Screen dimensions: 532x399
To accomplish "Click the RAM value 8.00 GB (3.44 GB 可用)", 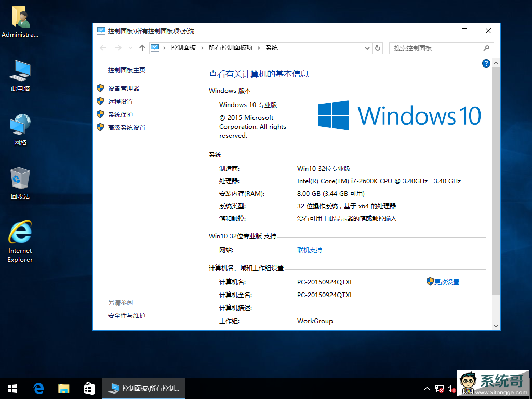I will tap(331, 194).
